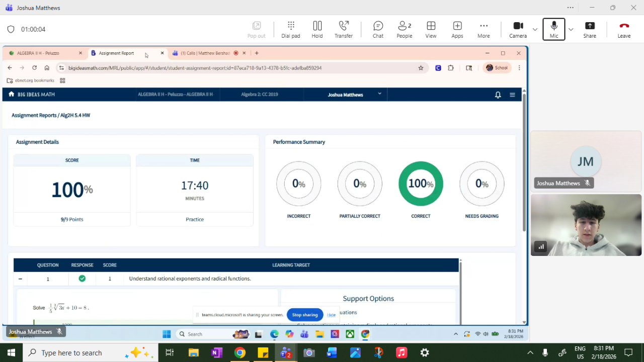Leave the call

tap(624, 29)
